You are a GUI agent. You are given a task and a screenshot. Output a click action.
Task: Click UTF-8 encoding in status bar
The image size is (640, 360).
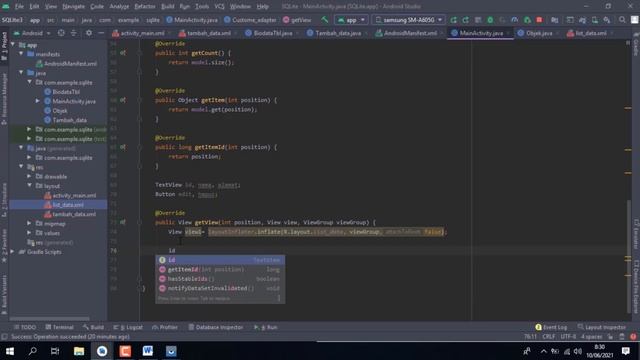click(568, 337)
